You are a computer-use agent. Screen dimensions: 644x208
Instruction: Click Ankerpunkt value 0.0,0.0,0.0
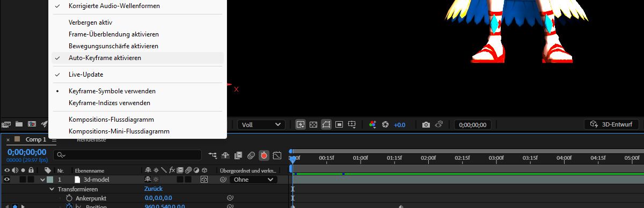(x=158, y=198)
